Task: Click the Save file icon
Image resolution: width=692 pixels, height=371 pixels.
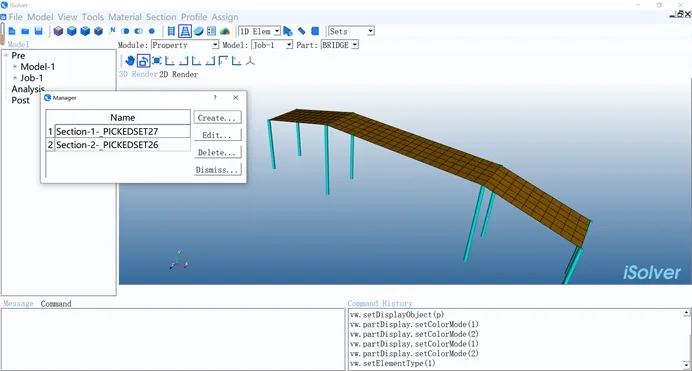Action: point(38,31)
